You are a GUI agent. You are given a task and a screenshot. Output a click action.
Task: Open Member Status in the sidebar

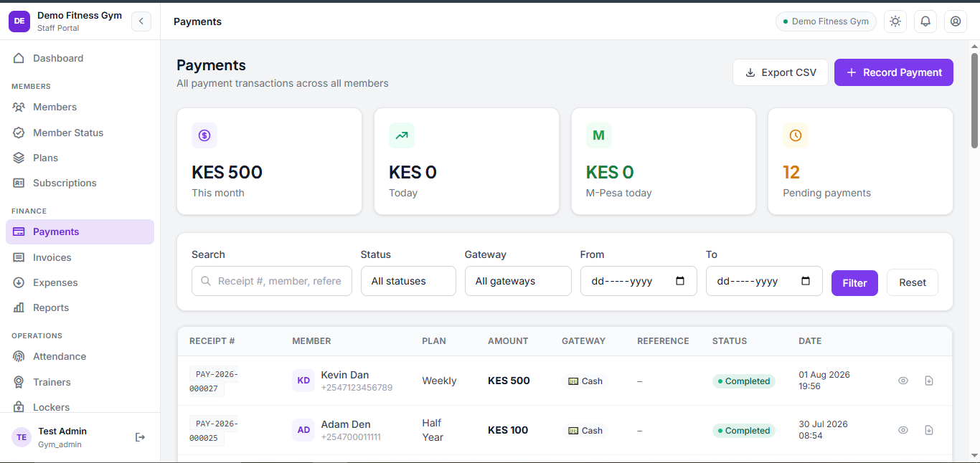pyautogui.click(x=80, y=133)
